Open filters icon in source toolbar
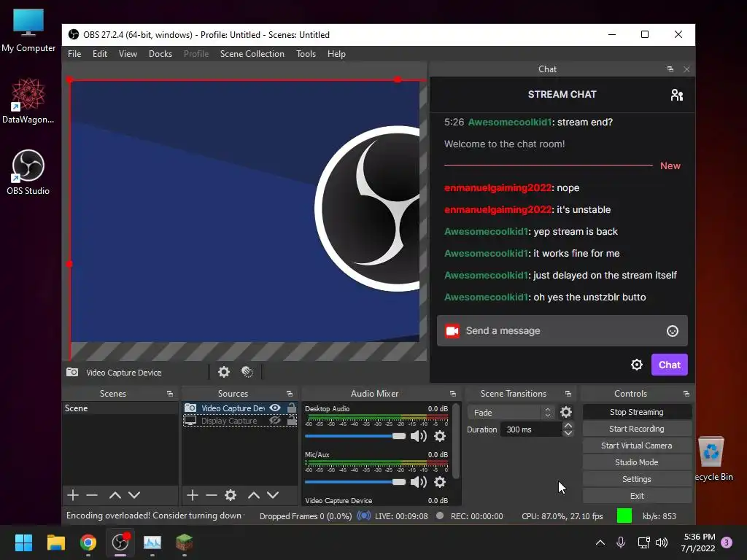Screen dimensions: 747x560 (x=247, y=372)
